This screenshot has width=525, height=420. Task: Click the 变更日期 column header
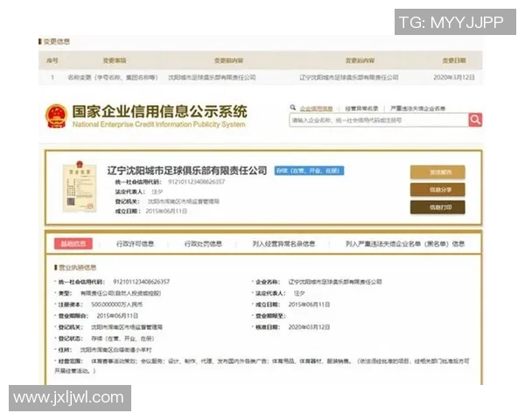point(454,60)
